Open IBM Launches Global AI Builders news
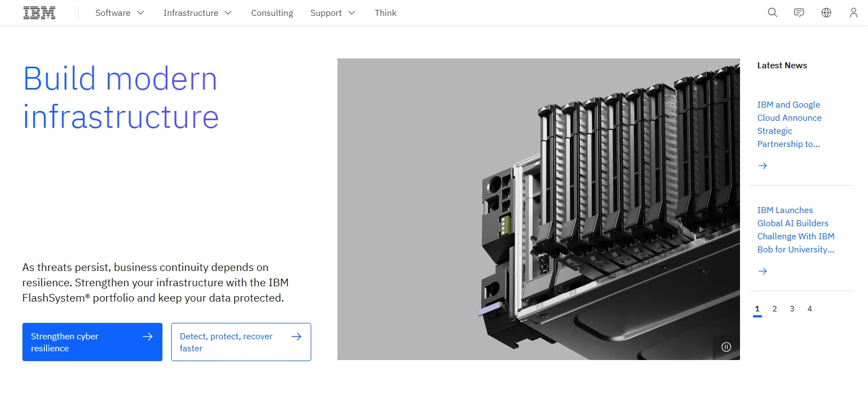Image resolution: width=868 pixels, height=395 pixels. pyautogui.click(x=796, y=230)
